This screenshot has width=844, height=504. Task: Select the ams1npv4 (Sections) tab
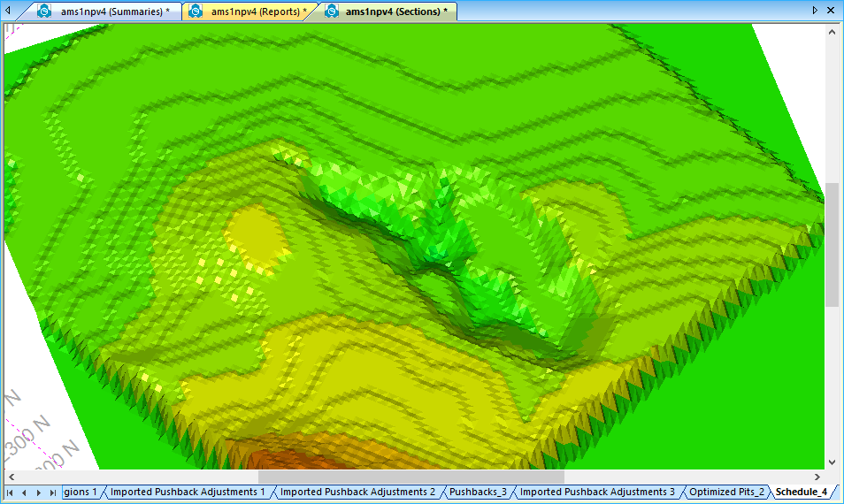coord(387,11)
